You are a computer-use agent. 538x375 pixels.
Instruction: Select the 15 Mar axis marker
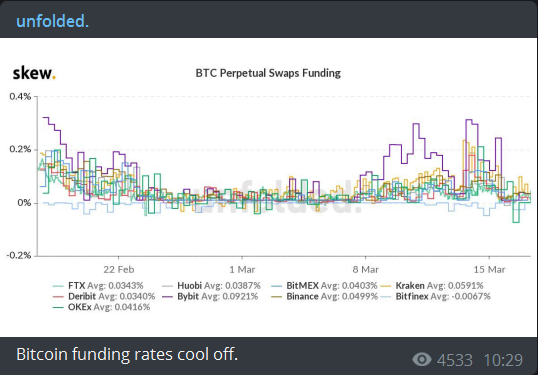tap(489, 269)
